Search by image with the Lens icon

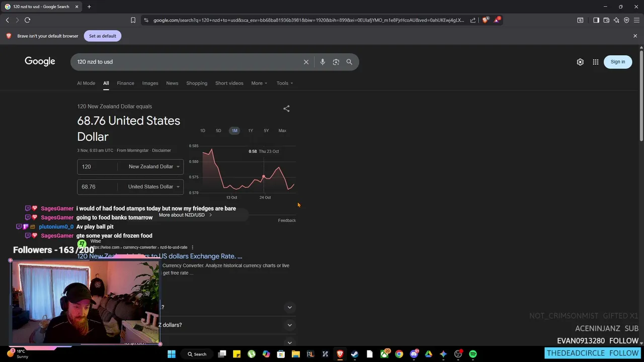click(x=336, y=62)
